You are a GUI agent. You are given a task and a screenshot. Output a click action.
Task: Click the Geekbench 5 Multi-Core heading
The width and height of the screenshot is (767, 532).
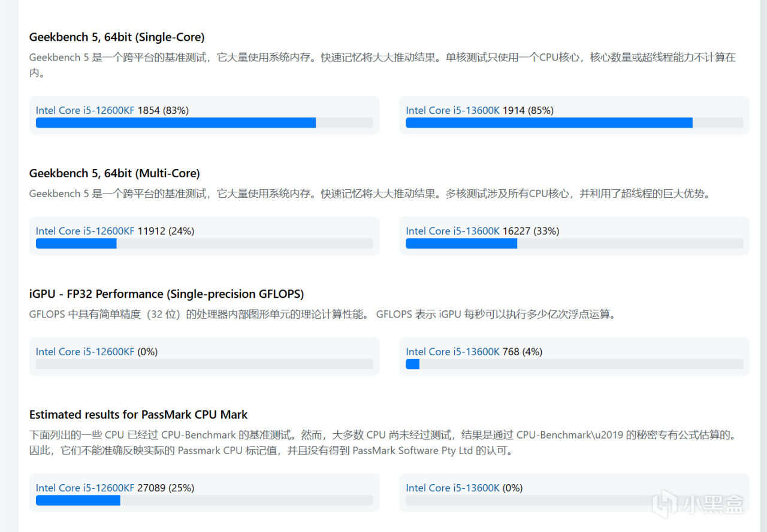pos(114,173)
